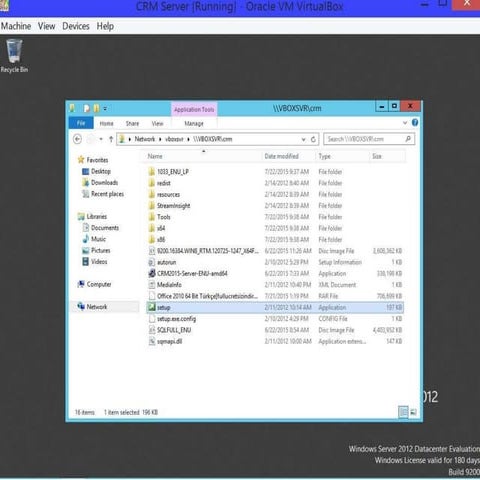Select the CRM2015-Server-ENU-amd64 application icon

click(x=152, y=274)
